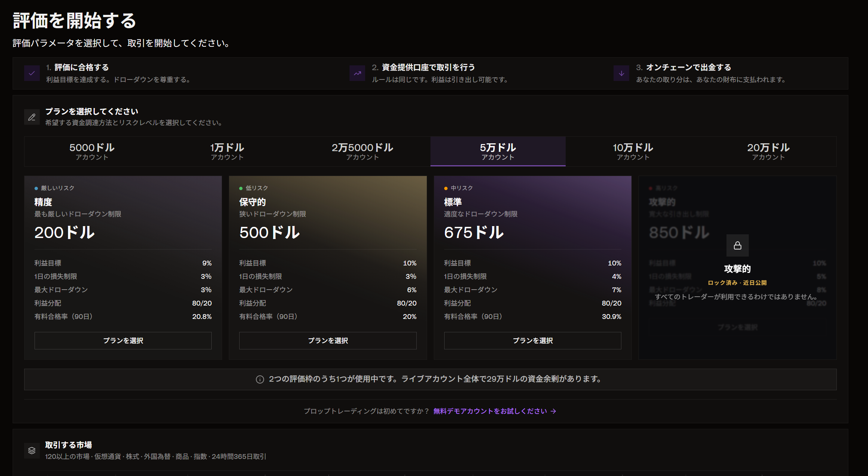Click the 2つの評価枠のうち1つが使用中 notice text
The width and height of the screenshot is (868, 476).
(x=435, y=379)
